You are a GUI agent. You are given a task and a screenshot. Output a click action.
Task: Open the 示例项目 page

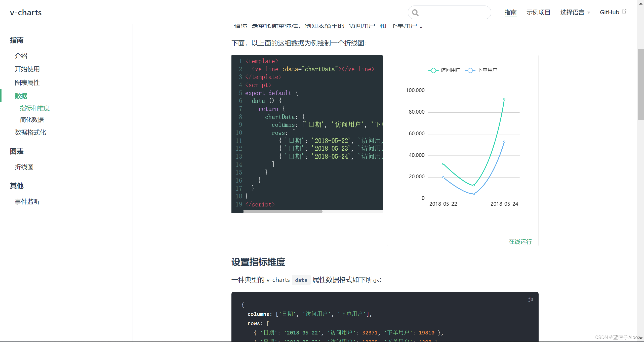538,12
